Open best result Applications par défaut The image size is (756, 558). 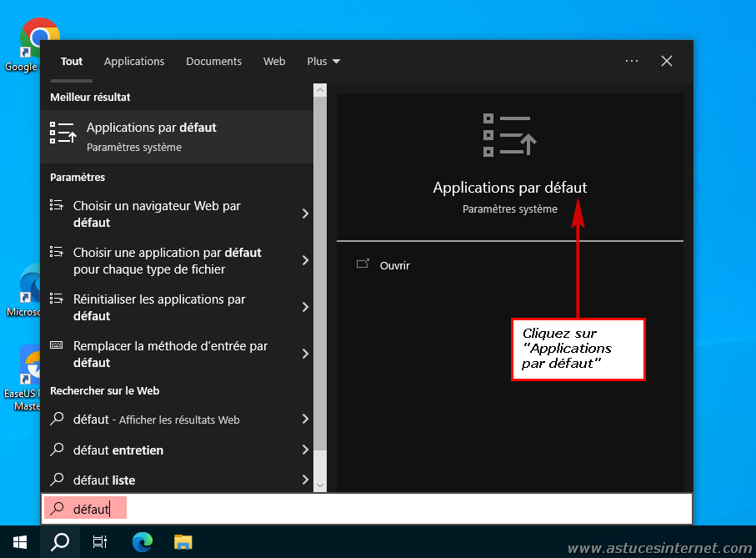click(177, 137)
